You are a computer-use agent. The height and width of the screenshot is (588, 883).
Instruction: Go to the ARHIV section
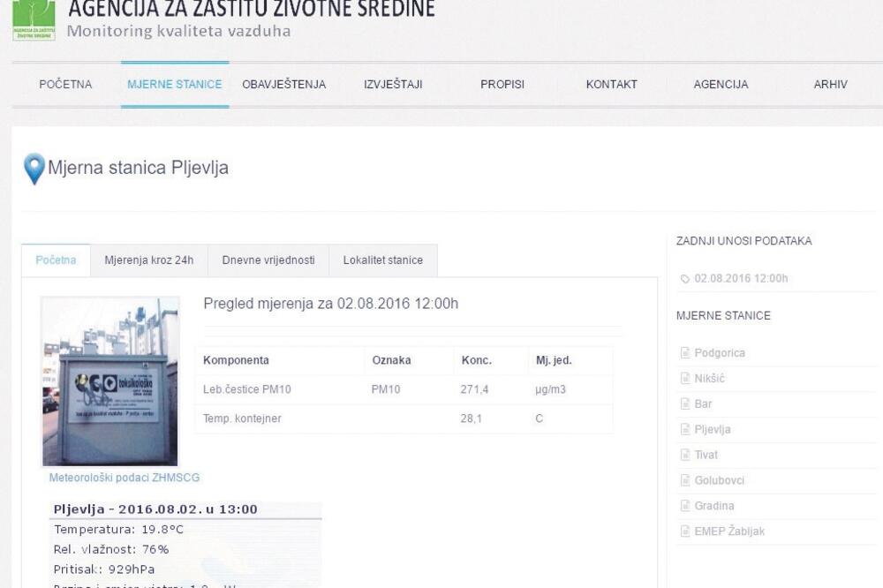pos(831,84)
